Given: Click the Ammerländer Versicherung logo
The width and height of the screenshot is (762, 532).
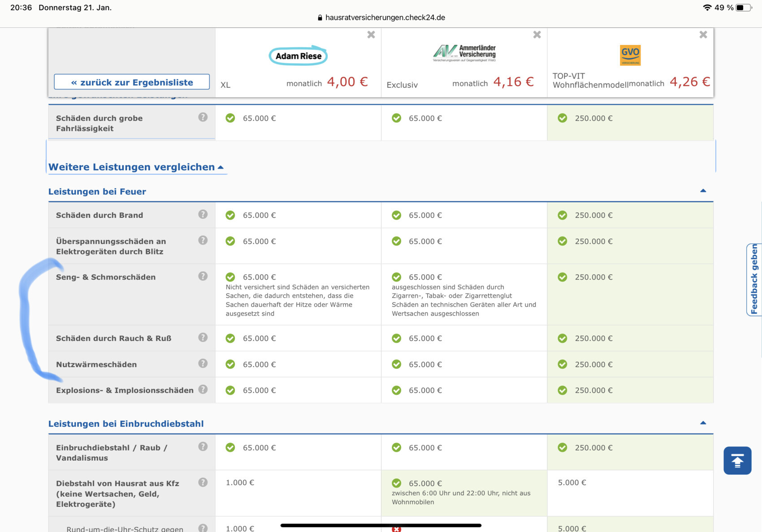Looking at the screenshot, I should [464, 53].
